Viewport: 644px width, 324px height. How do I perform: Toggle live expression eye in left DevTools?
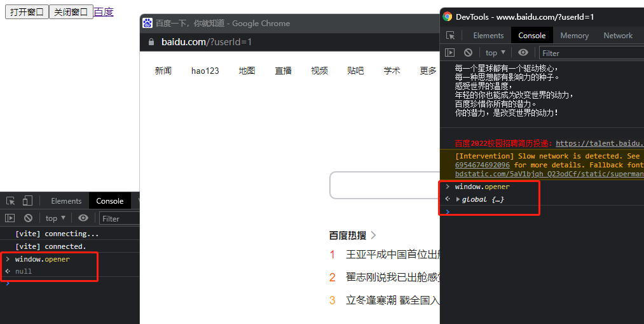83,218
